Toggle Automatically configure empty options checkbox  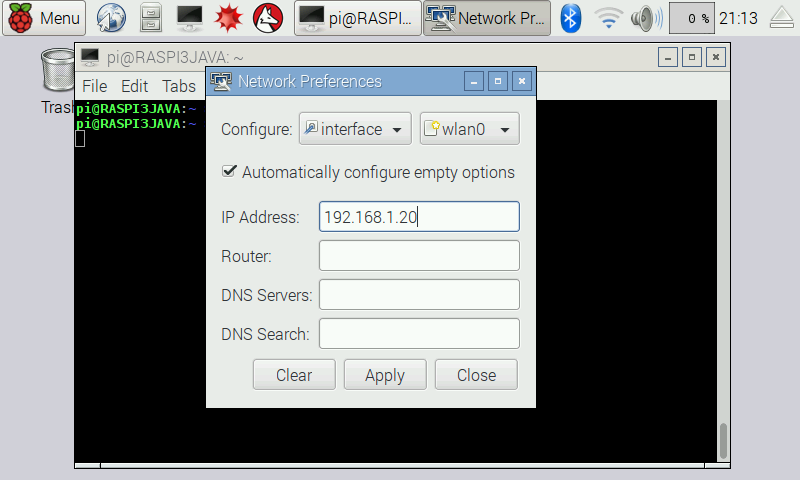tap(229, 172)
